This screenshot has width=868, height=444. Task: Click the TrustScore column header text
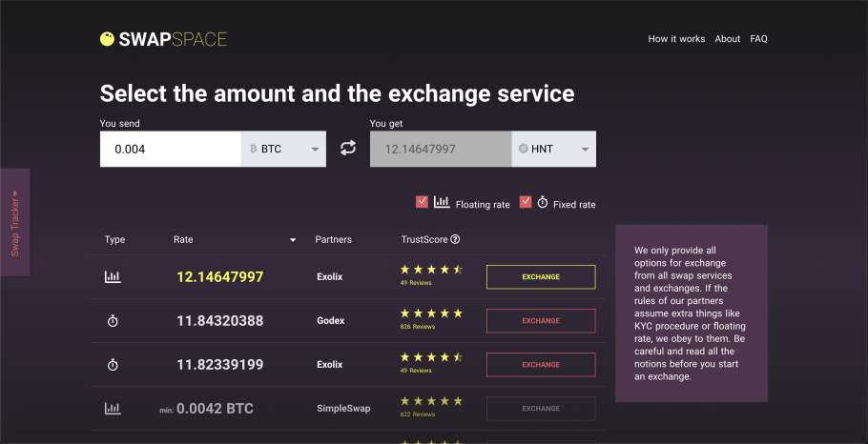click(x=424, y=239)
